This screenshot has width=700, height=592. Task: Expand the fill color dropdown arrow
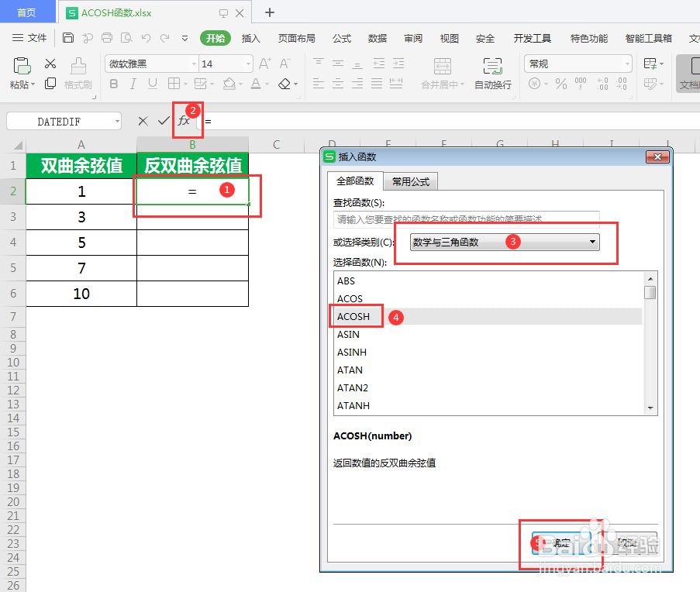[x=240, y=84]
